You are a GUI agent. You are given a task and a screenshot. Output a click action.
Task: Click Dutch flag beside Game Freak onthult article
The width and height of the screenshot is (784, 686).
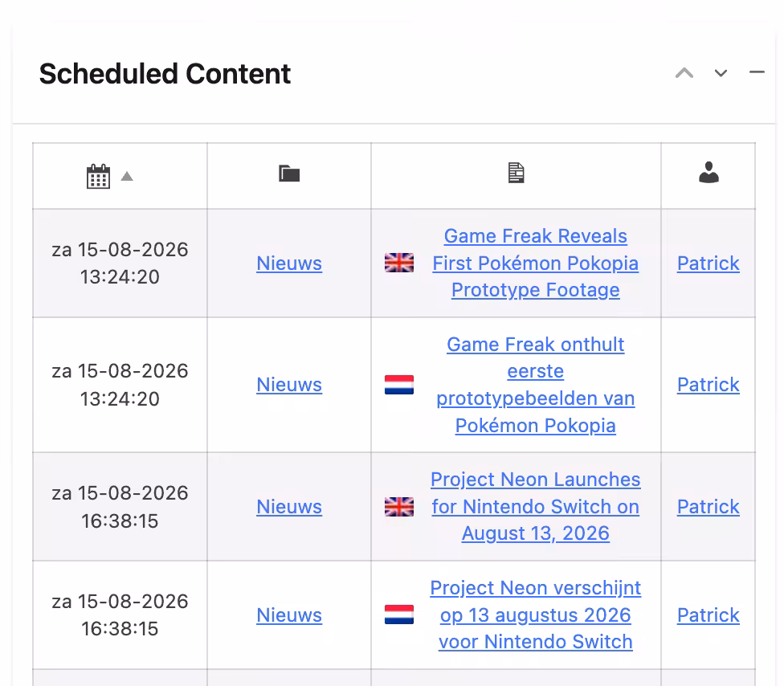pyautogui.click(x=399, y=385)
